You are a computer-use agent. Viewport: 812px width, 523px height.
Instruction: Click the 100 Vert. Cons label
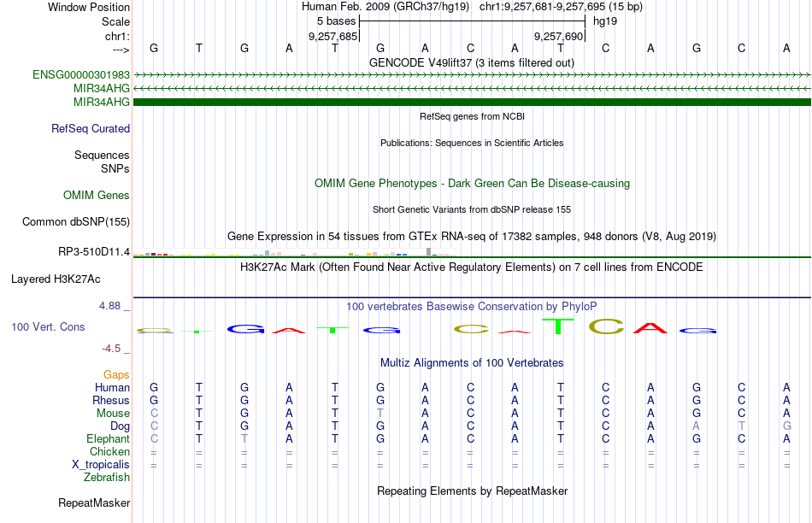(x=48, y=326)
